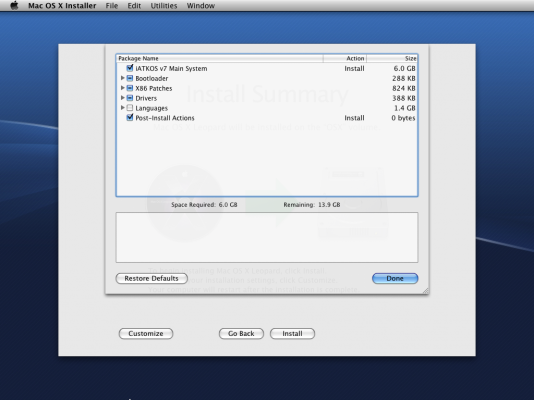Click the Size column header

[x=392, y=59]
